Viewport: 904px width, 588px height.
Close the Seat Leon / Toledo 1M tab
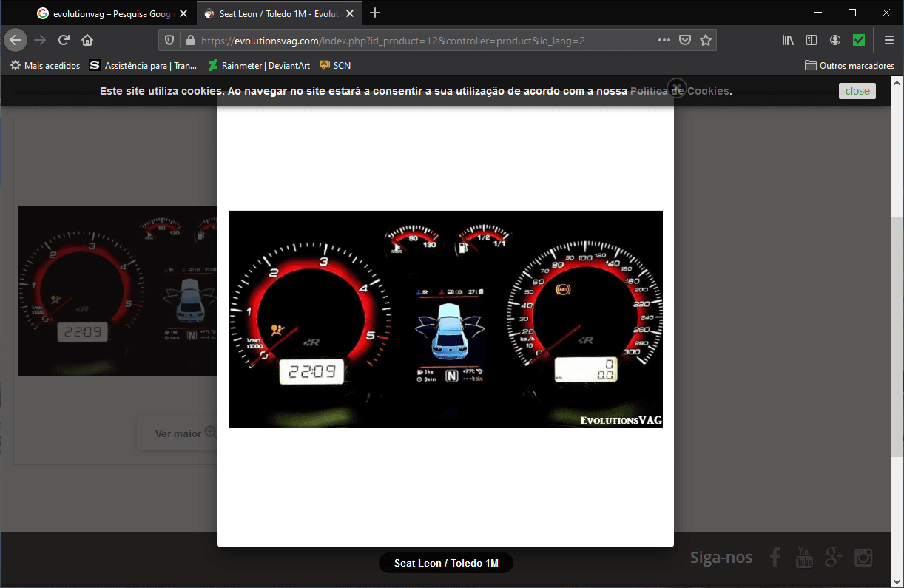point(350,13)
